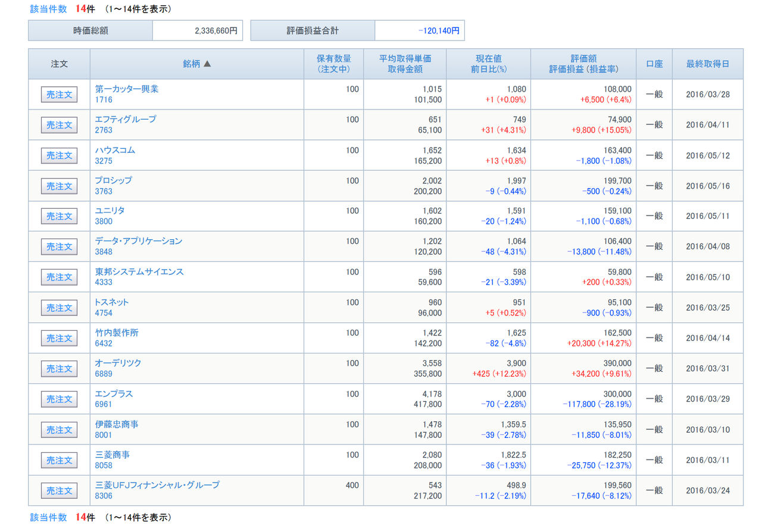Open stock code 6432 link
This screenshot has height=532, width=762.
pos(104,344)
